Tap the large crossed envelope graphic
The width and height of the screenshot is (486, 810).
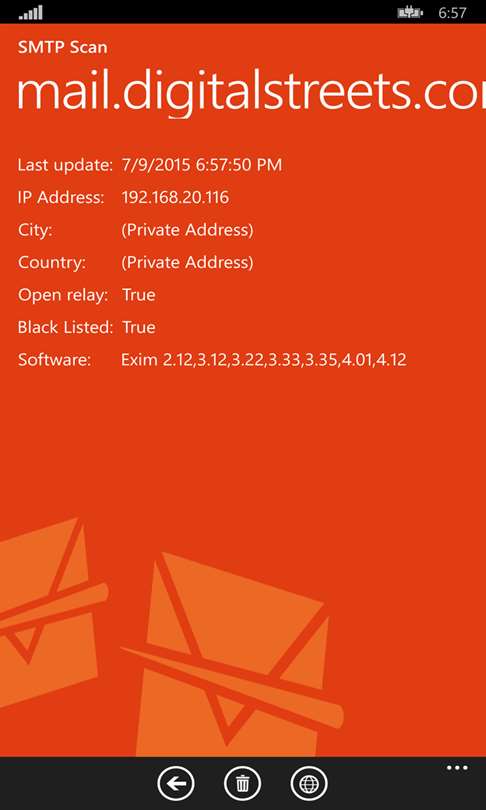click(232, 655)
